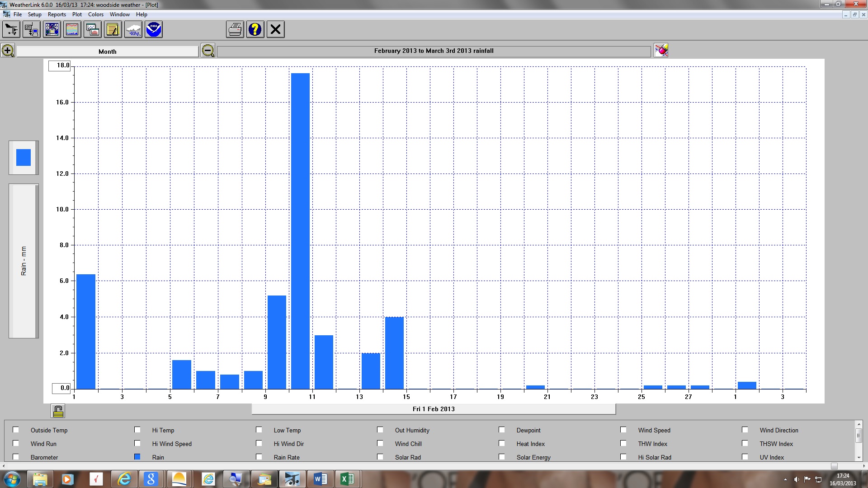Click the blue rain color swatch

tap(24, 158)
